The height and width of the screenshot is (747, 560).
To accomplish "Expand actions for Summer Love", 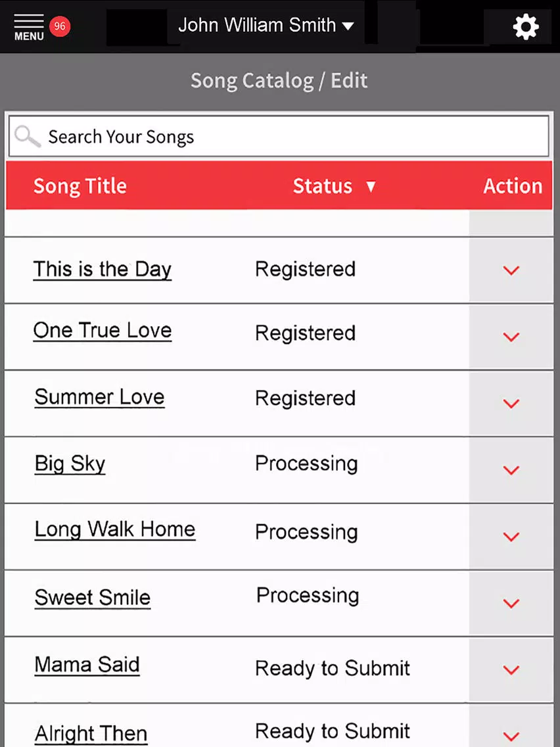I will point(511,404).
